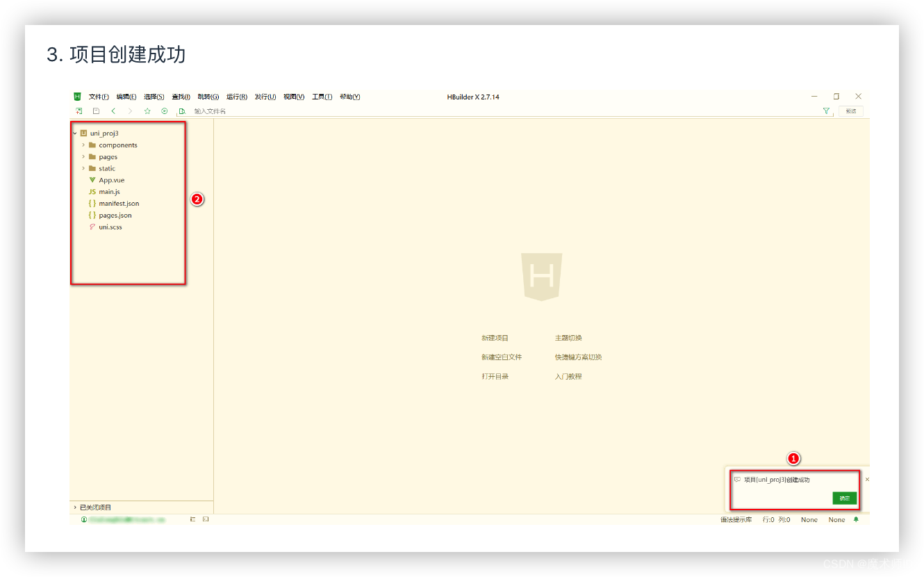Click the HBuilder X logo icon
924x577 pixels.
click(x=78, y=97)
